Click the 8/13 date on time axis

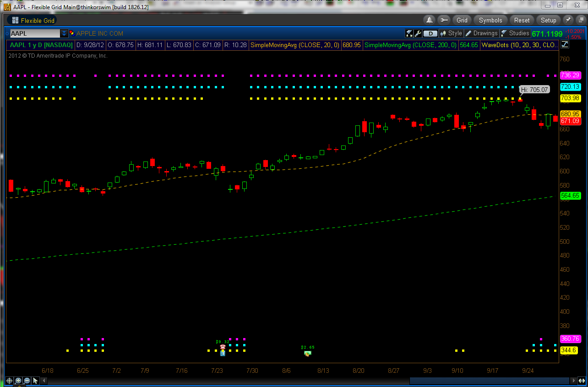(x=323, y=370)
